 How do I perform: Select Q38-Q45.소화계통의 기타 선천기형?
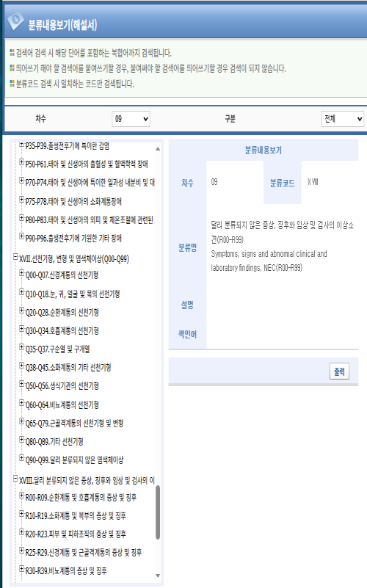68,368
